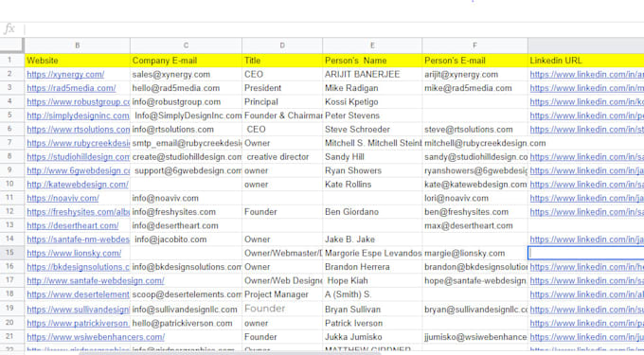The height and width of the screenshot is (355, 644).
Task: Open the simplydesigninc.com link
Action: 78,115
